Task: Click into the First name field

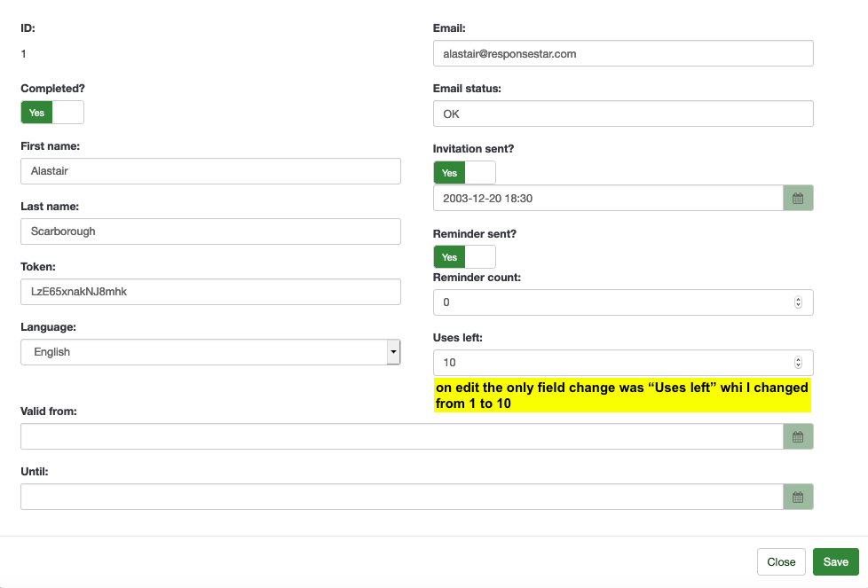Action: pos(210,171)
